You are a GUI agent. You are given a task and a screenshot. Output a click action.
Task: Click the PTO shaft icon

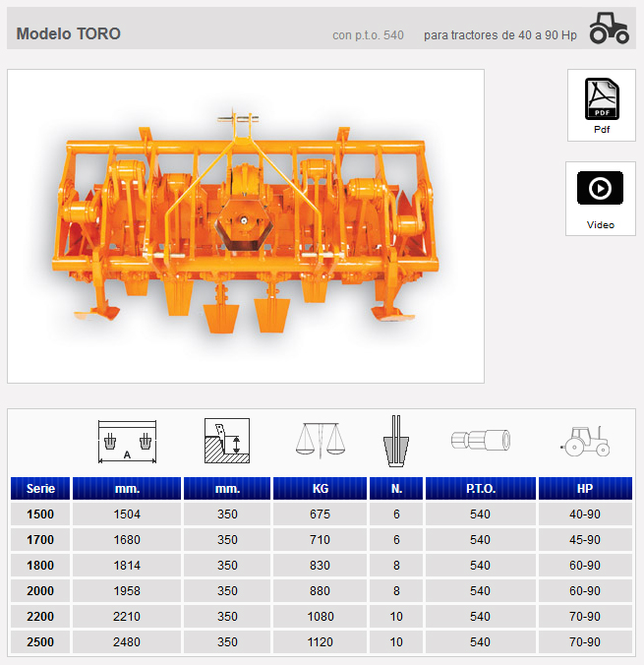click(x=481, y=440)
